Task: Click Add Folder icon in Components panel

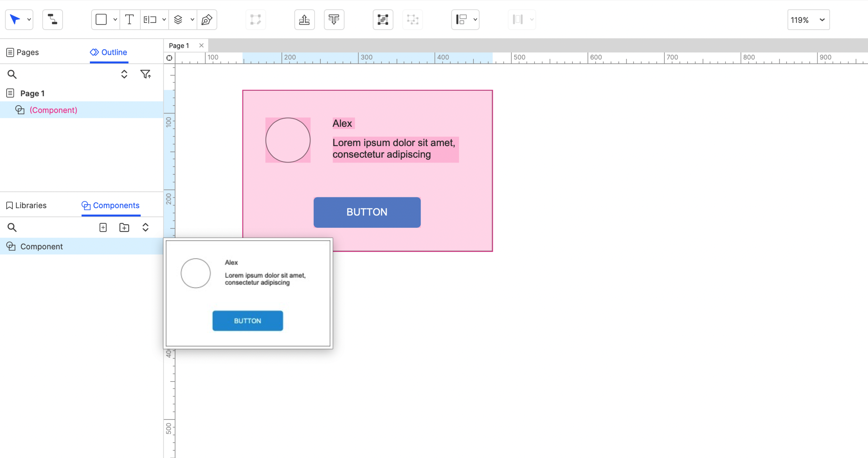Action: click(124, 228)
